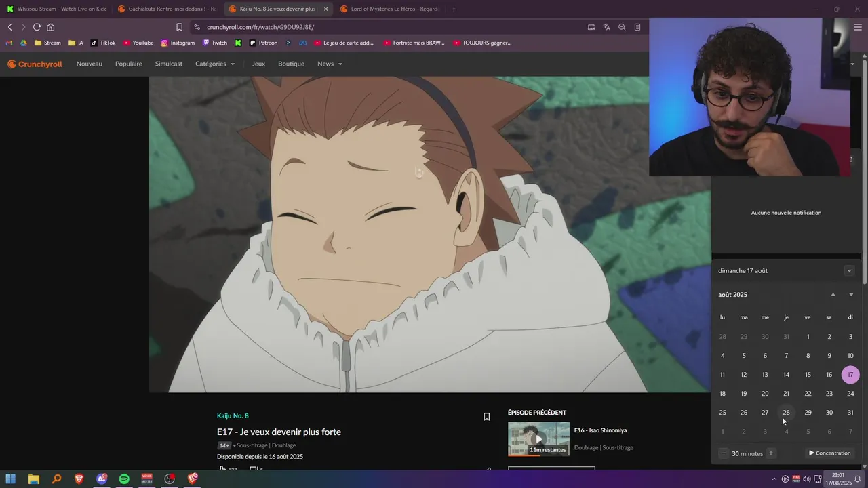The width and height of the screenshot is (868, 488).
Task: Open E16 - Isao Shinomiya title
Action: 600,430
